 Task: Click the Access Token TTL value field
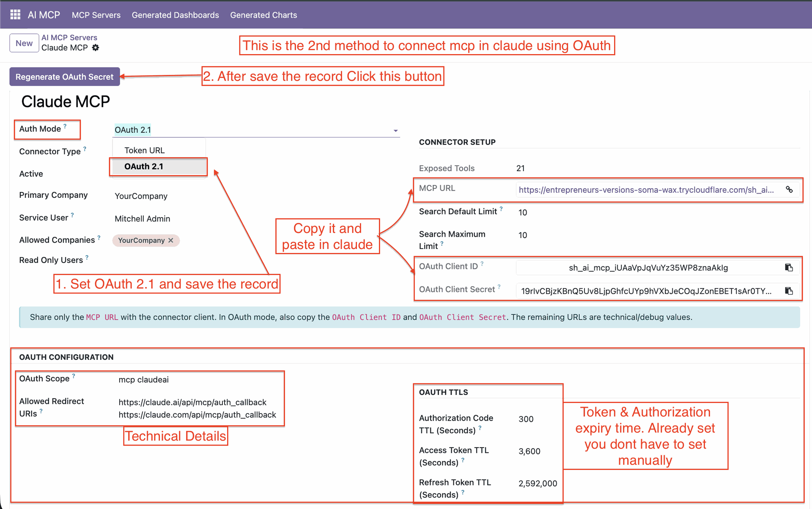coord(529,451)
